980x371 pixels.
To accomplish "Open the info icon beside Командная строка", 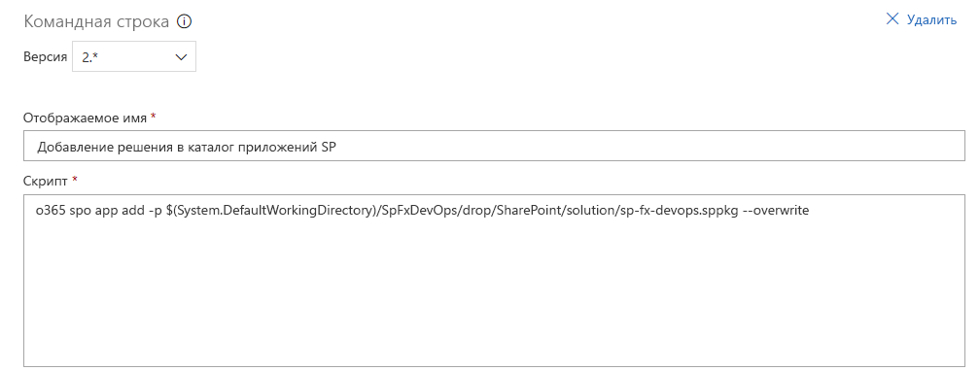I will tap(184, 22).
